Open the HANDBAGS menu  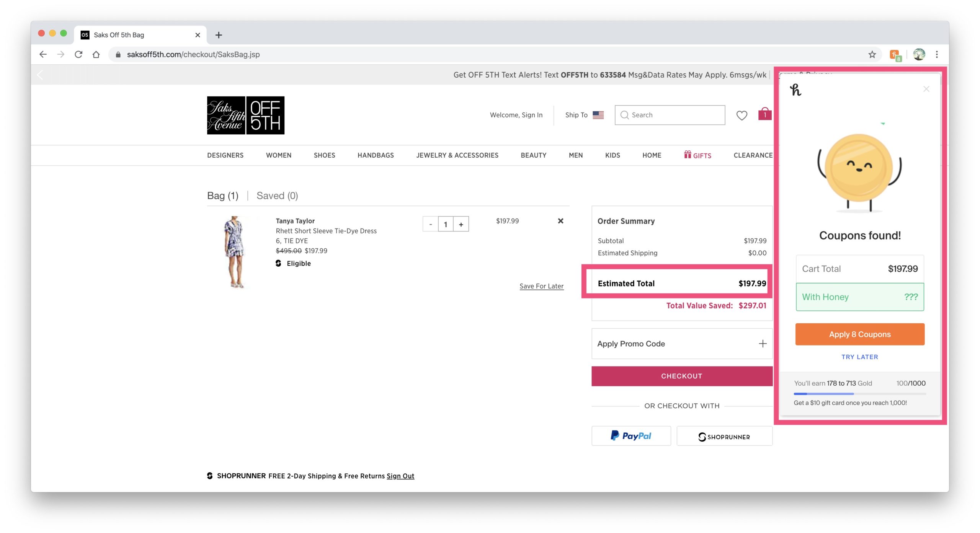(x=376, y=155)
